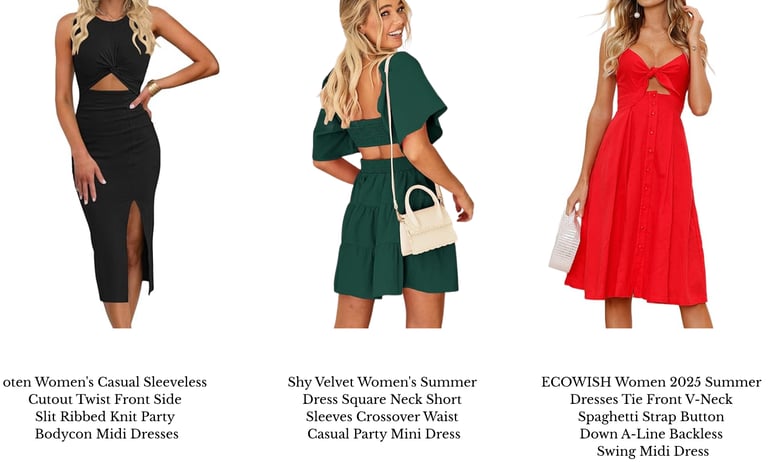Click the cream handbag on green dress model

(x=426, y=221)
